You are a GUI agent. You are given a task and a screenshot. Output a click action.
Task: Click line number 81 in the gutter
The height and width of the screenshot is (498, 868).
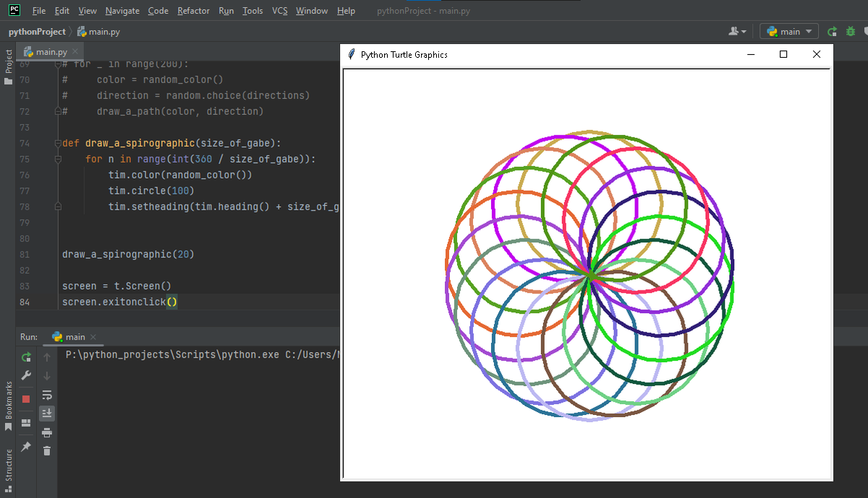tap(25, 254)
